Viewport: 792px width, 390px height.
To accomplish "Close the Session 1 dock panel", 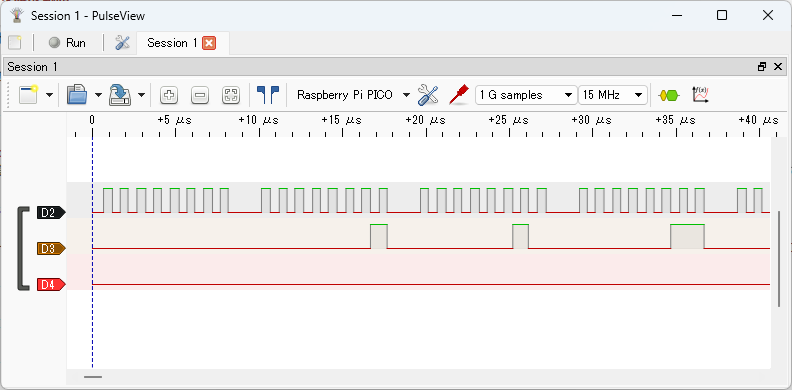I will click(x=778, y=67).
